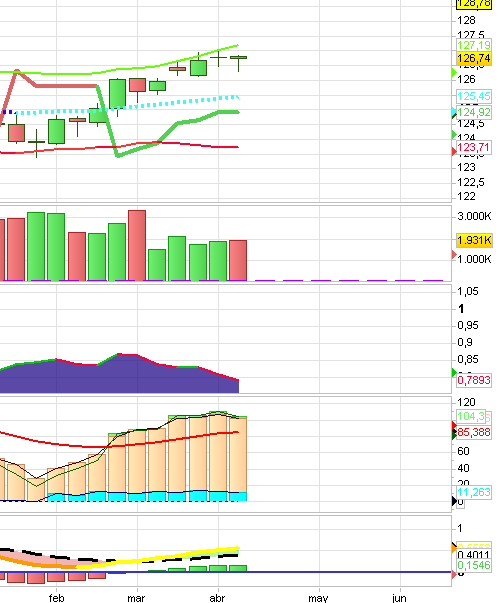Click the 0,95 axis tick label

click(x=467, y=326)
